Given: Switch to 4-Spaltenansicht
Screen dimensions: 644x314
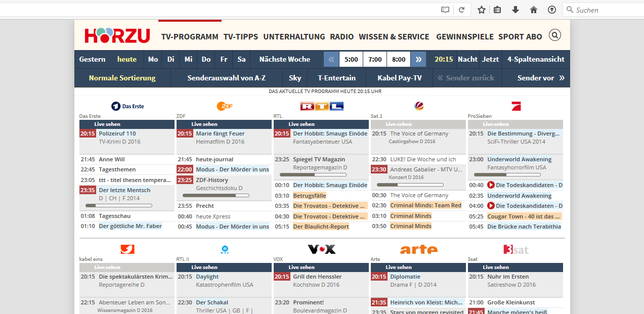Looking at the screenshot, I should pos(536,59).
